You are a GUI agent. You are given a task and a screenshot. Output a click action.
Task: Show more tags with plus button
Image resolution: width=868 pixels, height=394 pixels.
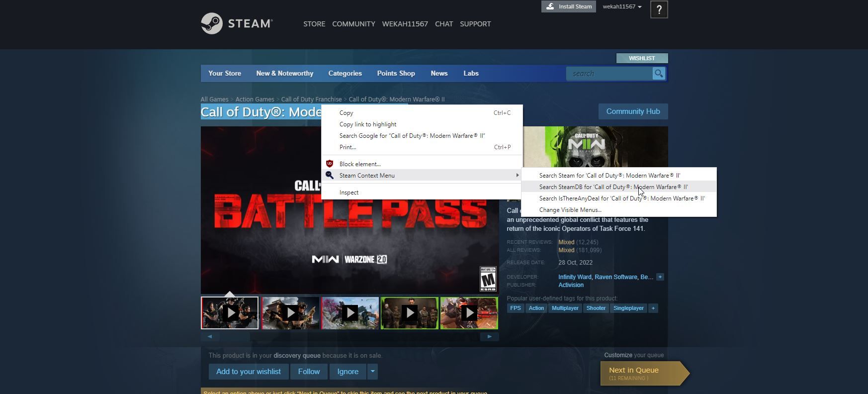653,308
